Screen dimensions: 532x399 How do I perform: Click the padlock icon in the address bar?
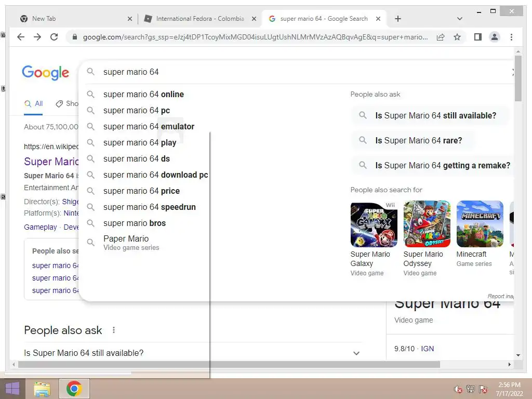click(x=75, y=37)
